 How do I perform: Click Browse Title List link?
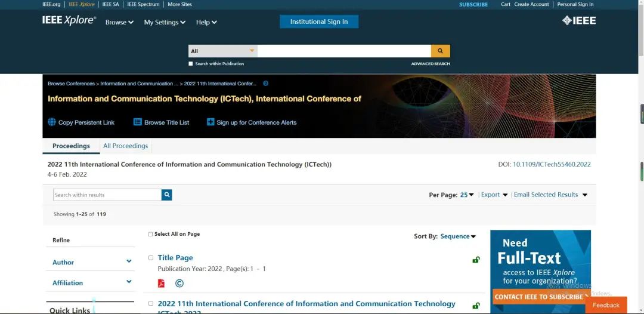[167, 122]
